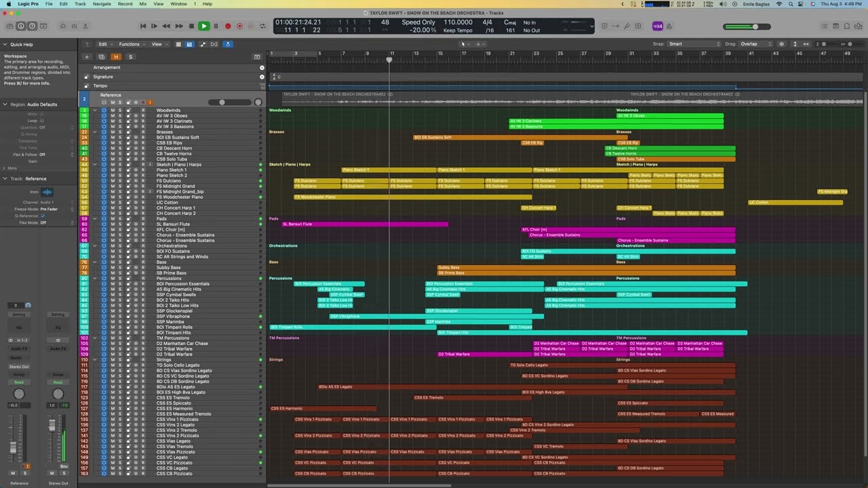Toggle the Q-Reference checkbox

43,216
